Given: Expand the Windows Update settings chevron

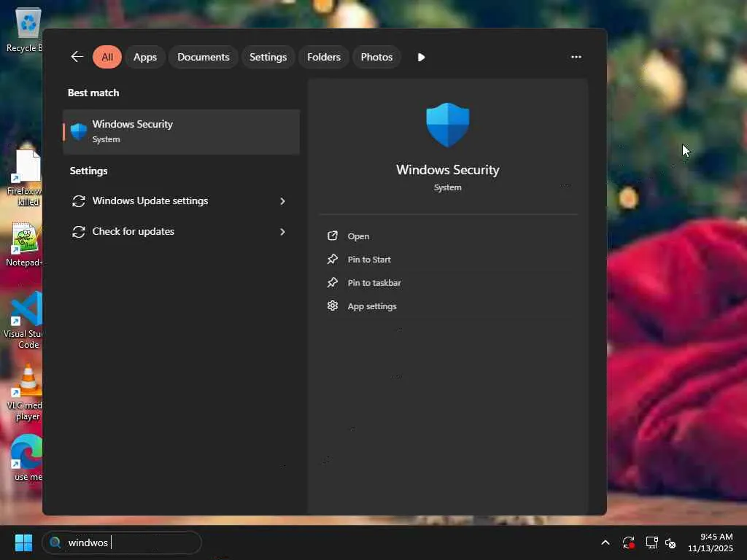Looking at the screenshot, I should coord(282,201).
